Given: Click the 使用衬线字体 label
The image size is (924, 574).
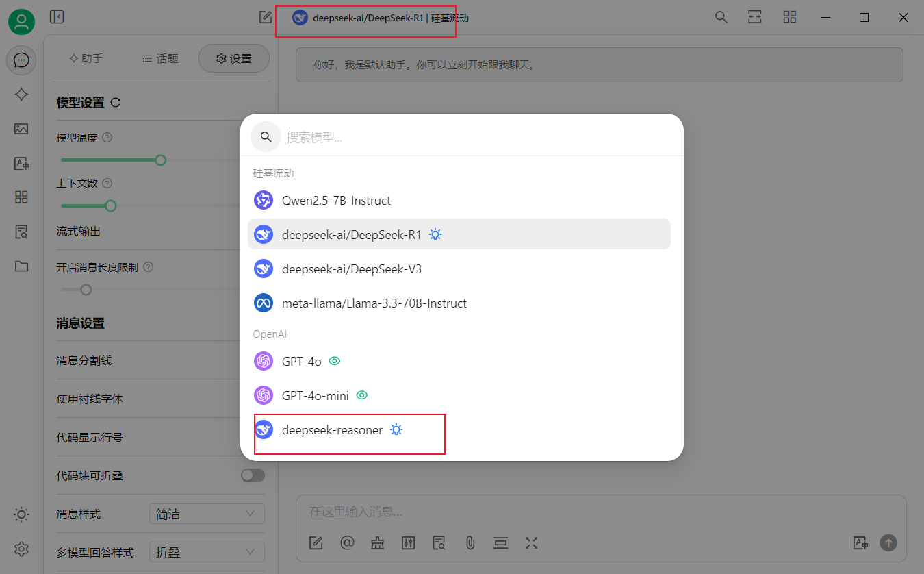Looking at the screenshot, I should pyautogui.click(x=89, y=399).
